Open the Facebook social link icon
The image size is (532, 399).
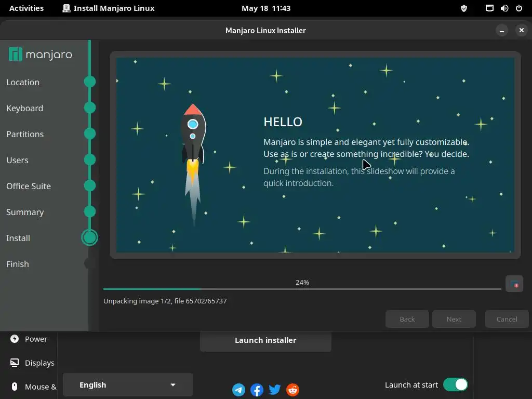pos(257,390)
